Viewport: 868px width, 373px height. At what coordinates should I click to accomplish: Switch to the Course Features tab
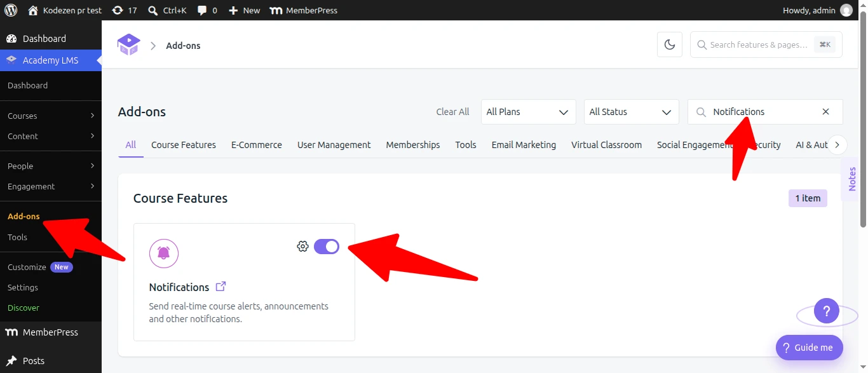coord(184,145)
